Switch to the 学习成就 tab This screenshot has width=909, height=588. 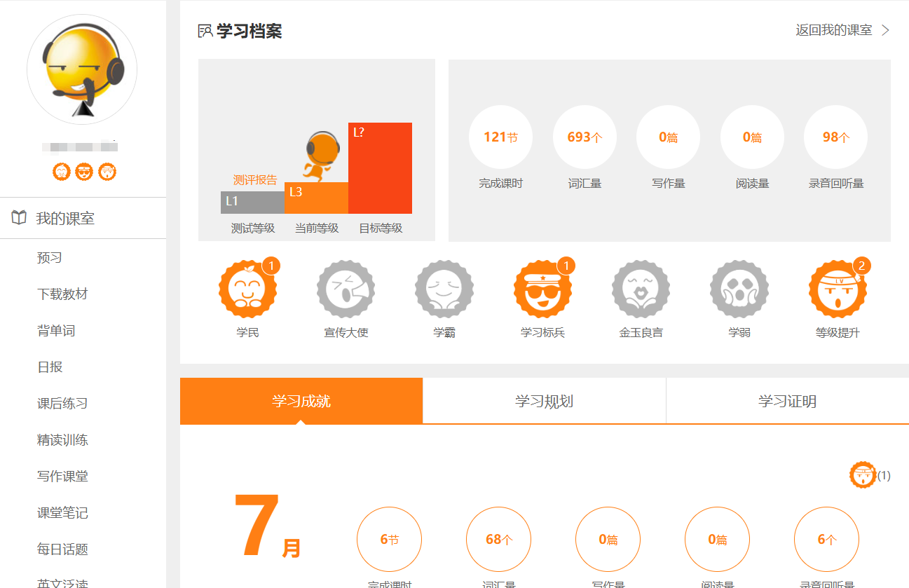point(301,401)
